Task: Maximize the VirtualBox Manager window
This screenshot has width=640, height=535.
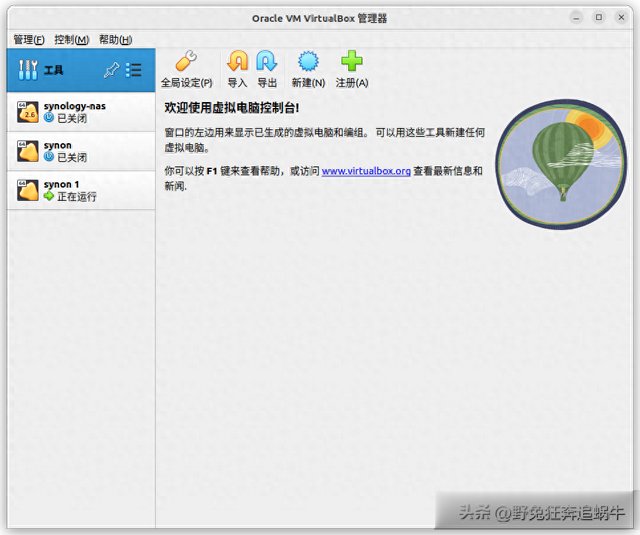Action: 599,17
